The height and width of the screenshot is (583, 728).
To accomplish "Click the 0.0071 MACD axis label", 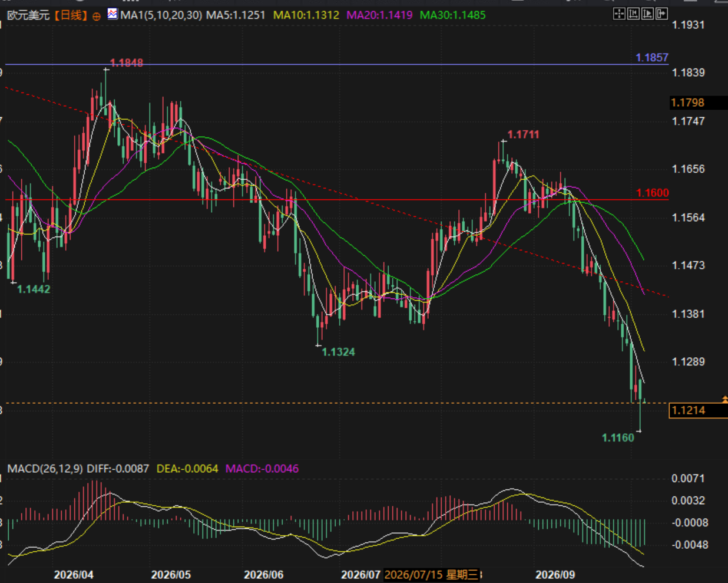I will [x=688, y=478].
